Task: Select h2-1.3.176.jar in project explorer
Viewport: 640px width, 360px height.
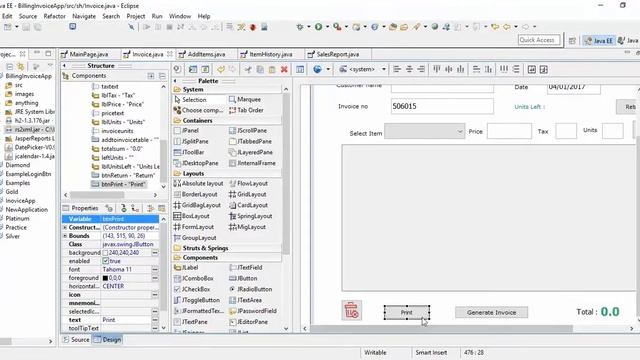Action: click(x=30, y=120)
